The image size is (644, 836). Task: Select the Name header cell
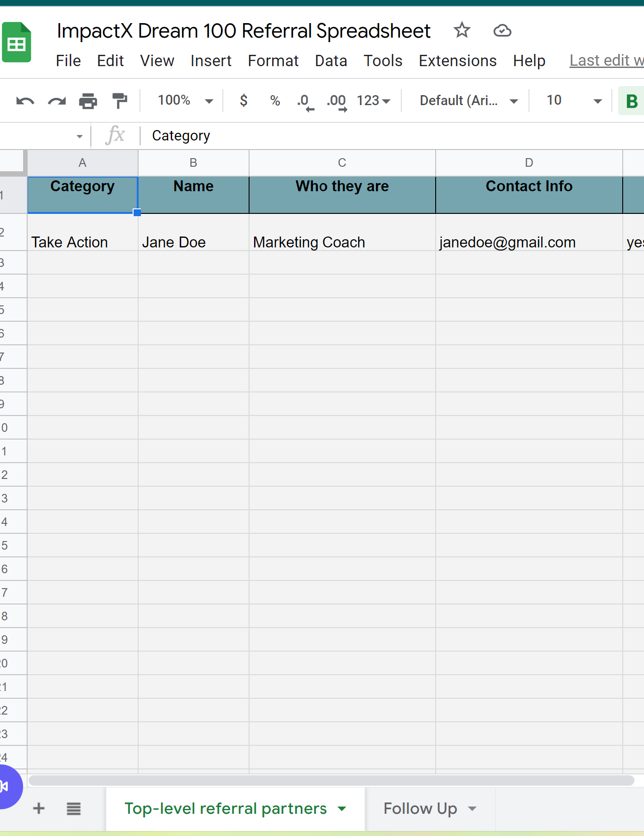pos(193,195)
